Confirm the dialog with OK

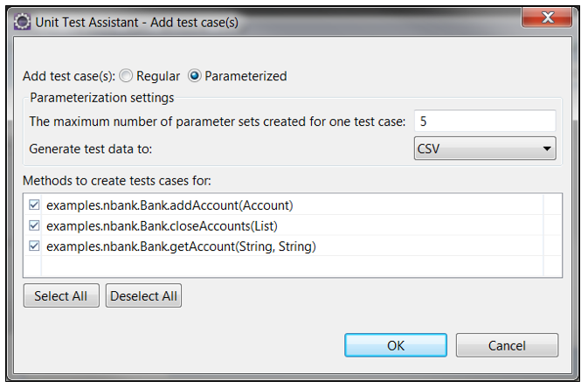point(396,345)
